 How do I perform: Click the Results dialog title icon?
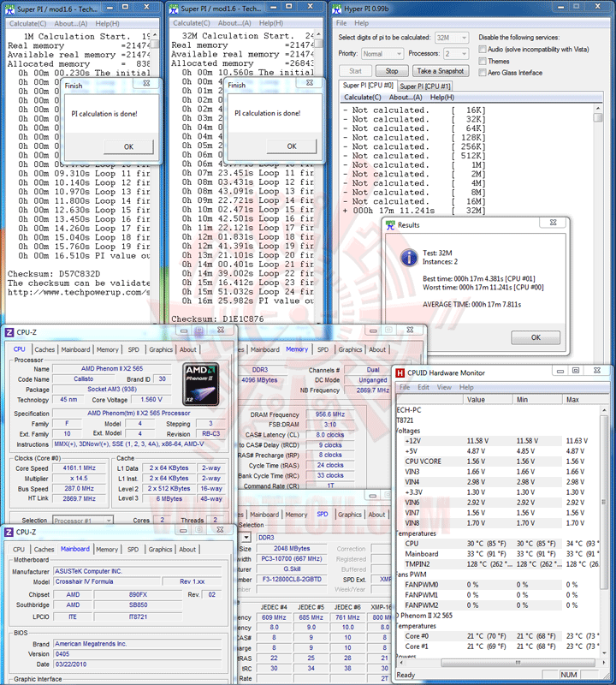390,225
